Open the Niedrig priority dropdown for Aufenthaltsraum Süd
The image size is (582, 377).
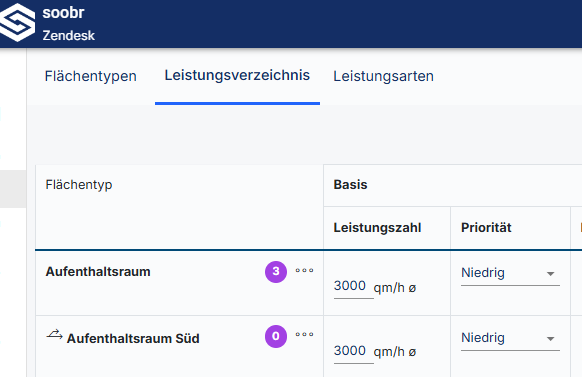point(510,338)
